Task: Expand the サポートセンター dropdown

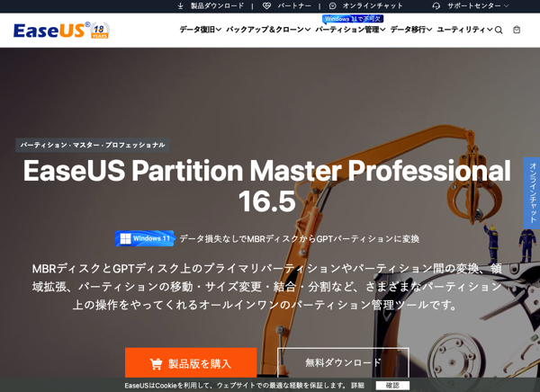Action: tap(478, 6)
